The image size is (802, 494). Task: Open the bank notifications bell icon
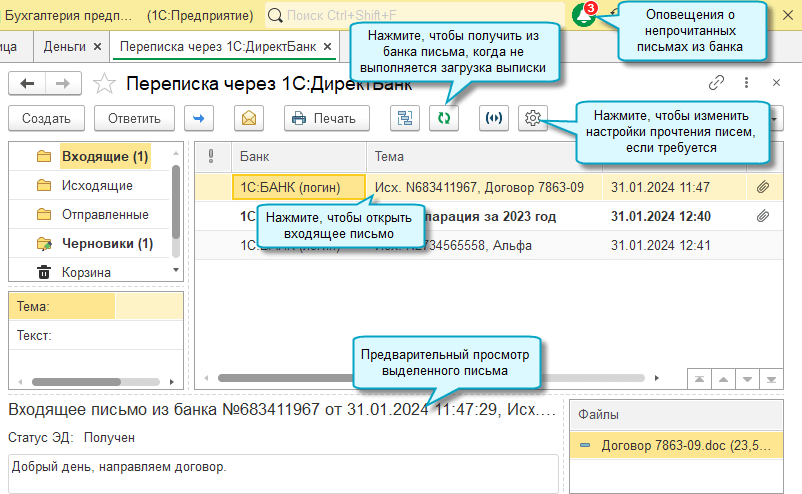coord(583,15)
